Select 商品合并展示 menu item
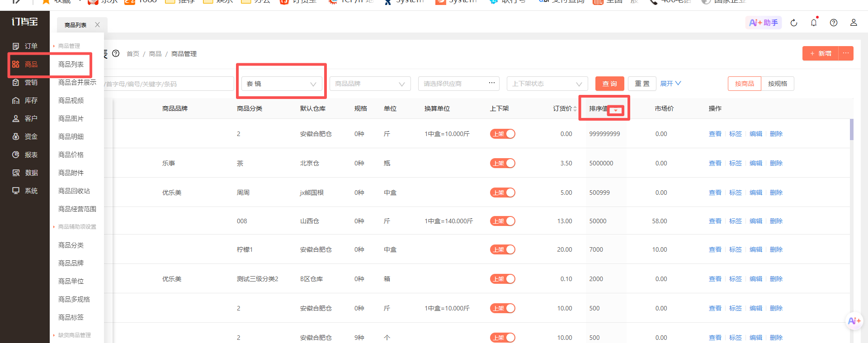Viewport: 868px width, 343px height. [77, 82]
